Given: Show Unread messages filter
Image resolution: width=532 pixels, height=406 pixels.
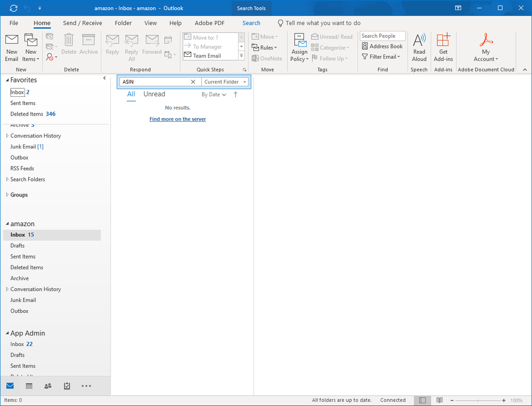Looking at the screenshot, I should [x=154, y=94].
